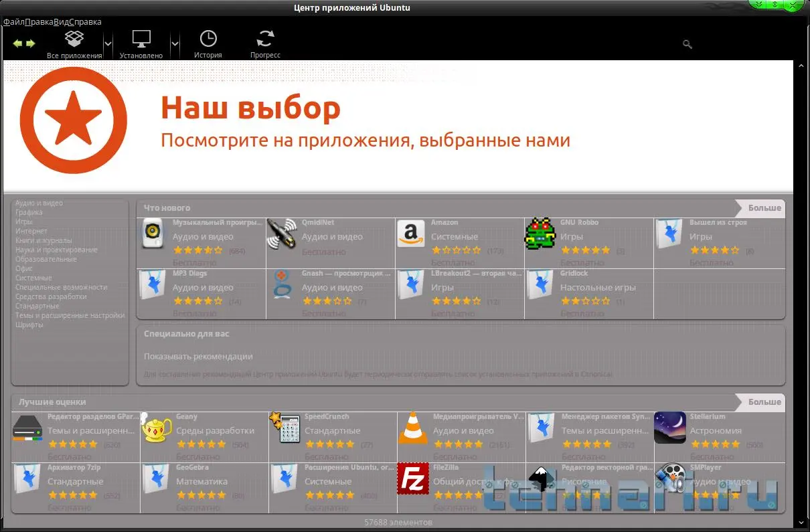810x532 pixels.
Task: Open the Расширения Ubuntu icon
Action: coord(284,478)
